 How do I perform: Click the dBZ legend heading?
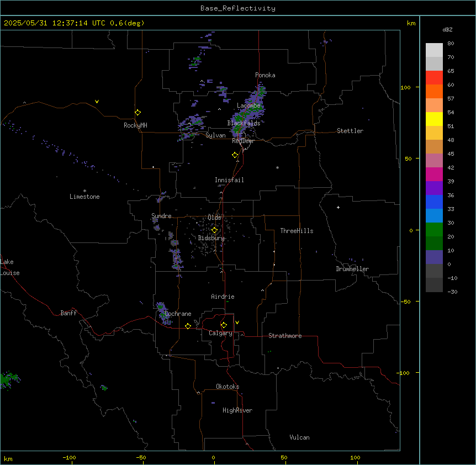pos(447,29)
